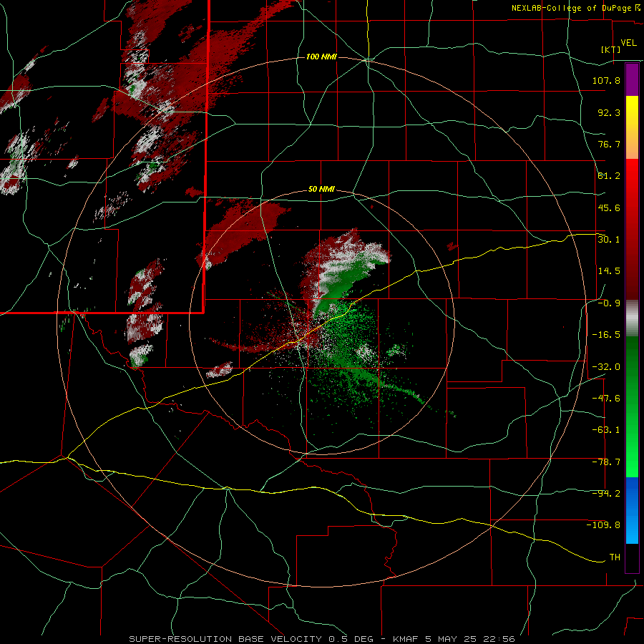The width and height of the screenshot is (644, 644).
Task: Select the 30.1 velocity scale value
Action: (x=609, y=240)
